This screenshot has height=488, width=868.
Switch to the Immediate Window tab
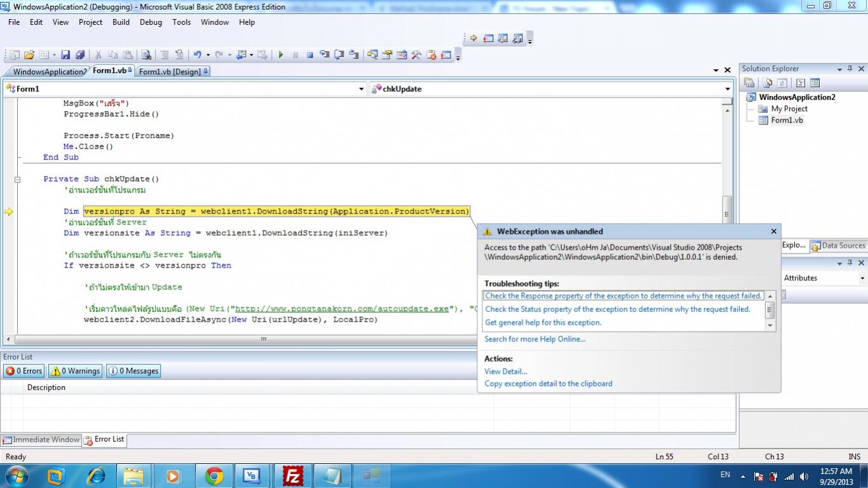pyautogui.click(x=41, y=440)
